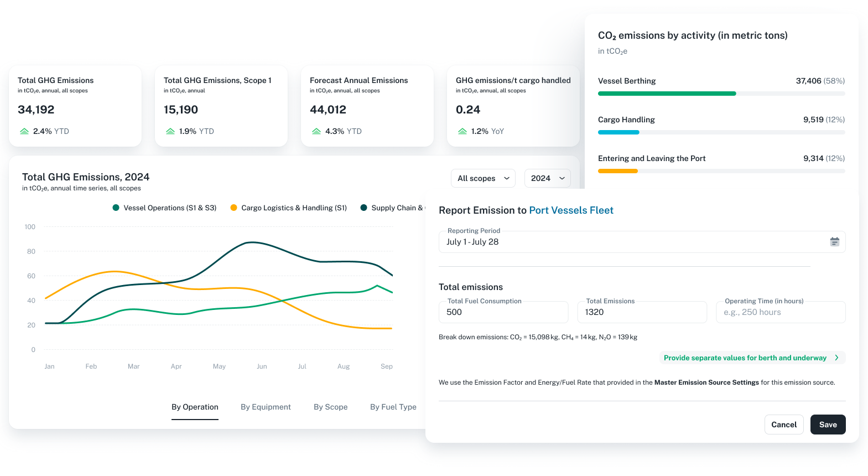This screenshot has height=476, width=868.
Task: Toggle Vessel Operations (S1 & S3) legend series
Action: tap(164, 208)
